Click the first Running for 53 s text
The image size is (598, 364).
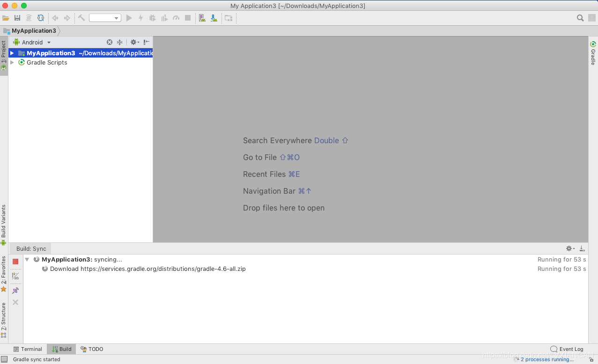click(x=561, y=260)
